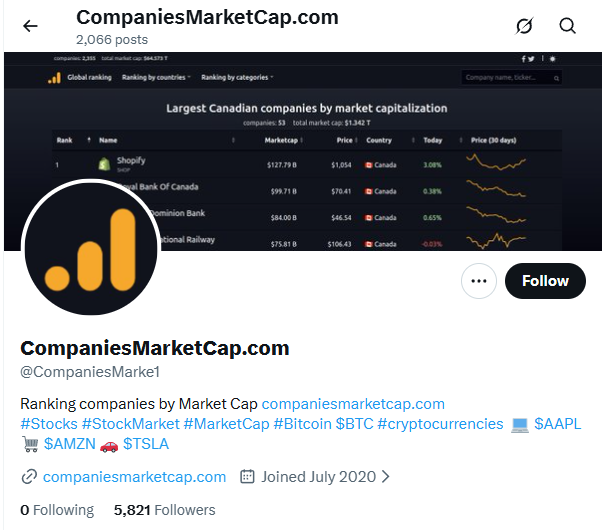602x530 pixels.
Task: Click the #Stocks hashtag
Action: point(48,424)
